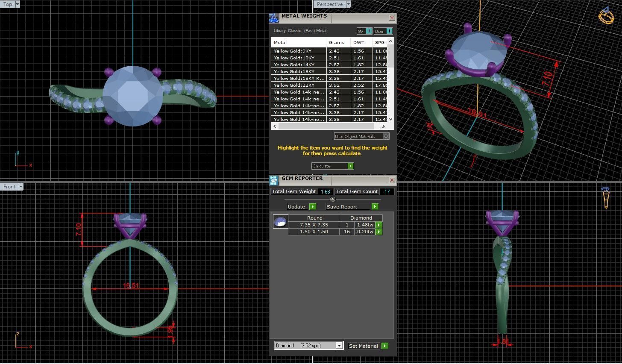This screenshot has height=364, width=622.
Task: Click the green arrow beside Save Report
Action: 375,206
